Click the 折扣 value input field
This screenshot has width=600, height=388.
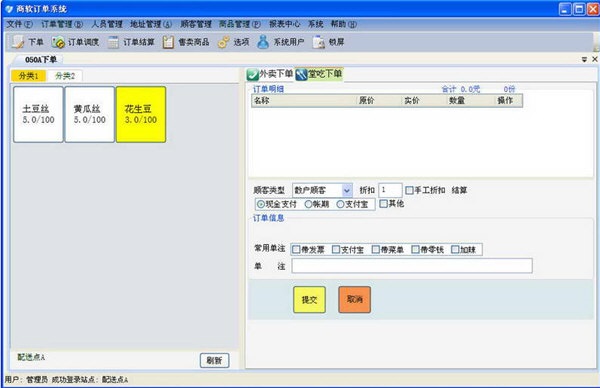[390, 190]
